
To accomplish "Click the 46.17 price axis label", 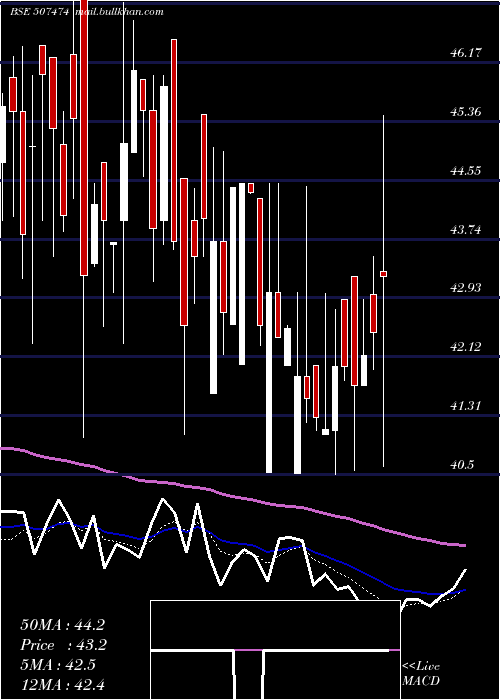I will tap(466, 53).
